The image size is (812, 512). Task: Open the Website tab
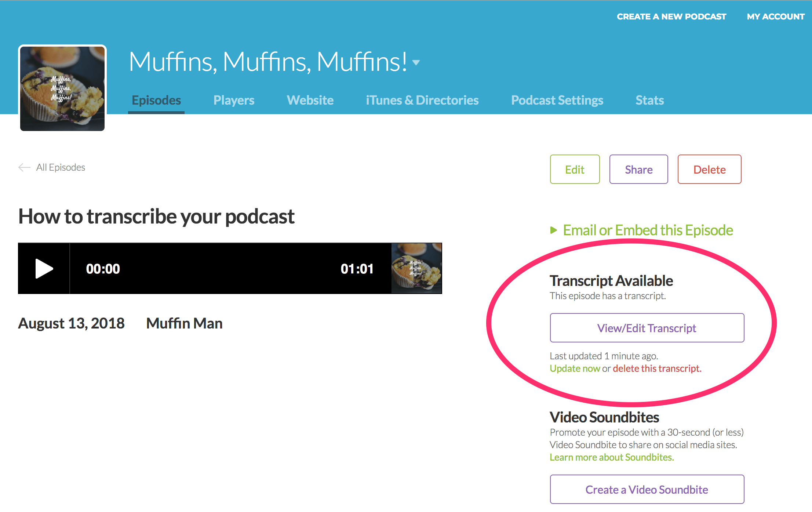310,100
